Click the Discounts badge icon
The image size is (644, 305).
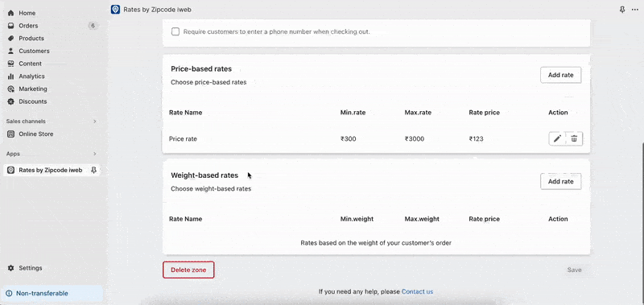coord(11,101)
